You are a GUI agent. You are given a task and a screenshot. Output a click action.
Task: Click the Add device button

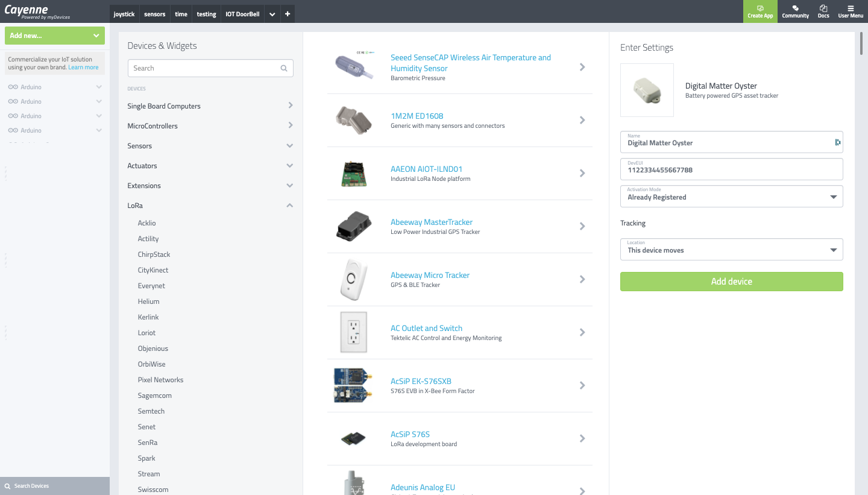731,282
